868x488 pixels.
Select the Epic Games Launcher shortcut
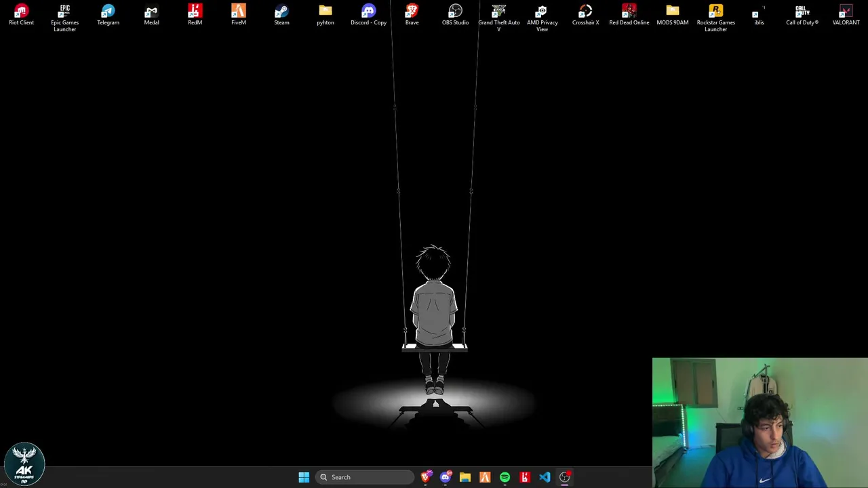[x=64, y=18]
